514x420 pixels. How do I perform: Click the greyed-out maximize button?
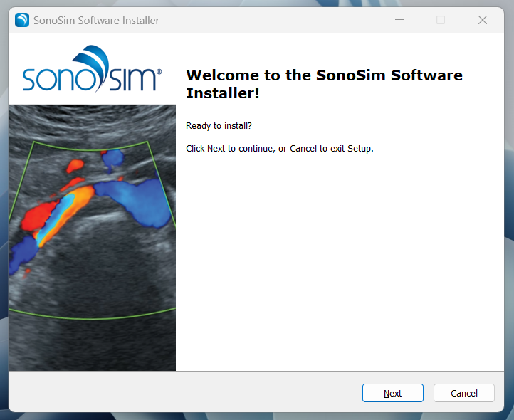441,21
